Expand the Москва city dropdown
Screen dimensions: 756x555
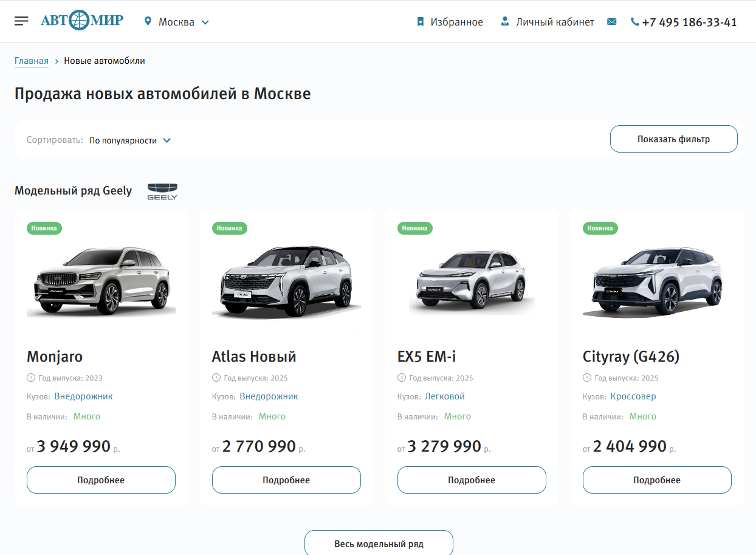pos(205,22)
